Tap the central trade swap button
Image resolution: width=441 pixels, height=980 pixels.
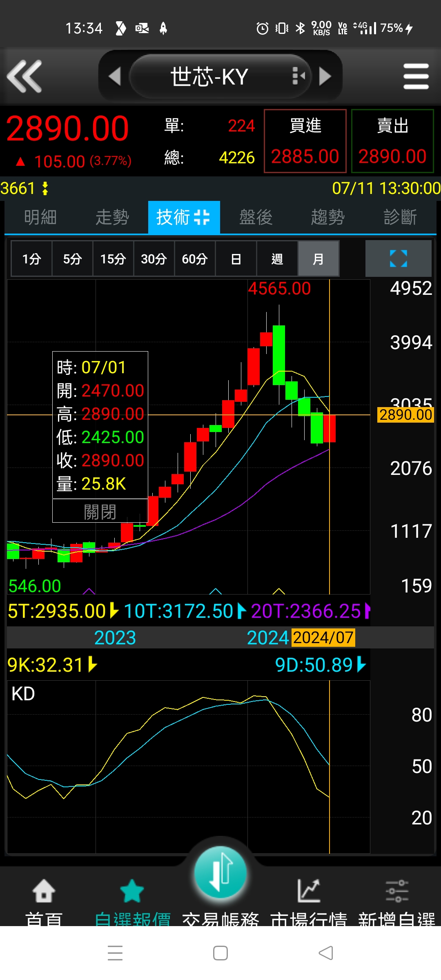(220, 873)
